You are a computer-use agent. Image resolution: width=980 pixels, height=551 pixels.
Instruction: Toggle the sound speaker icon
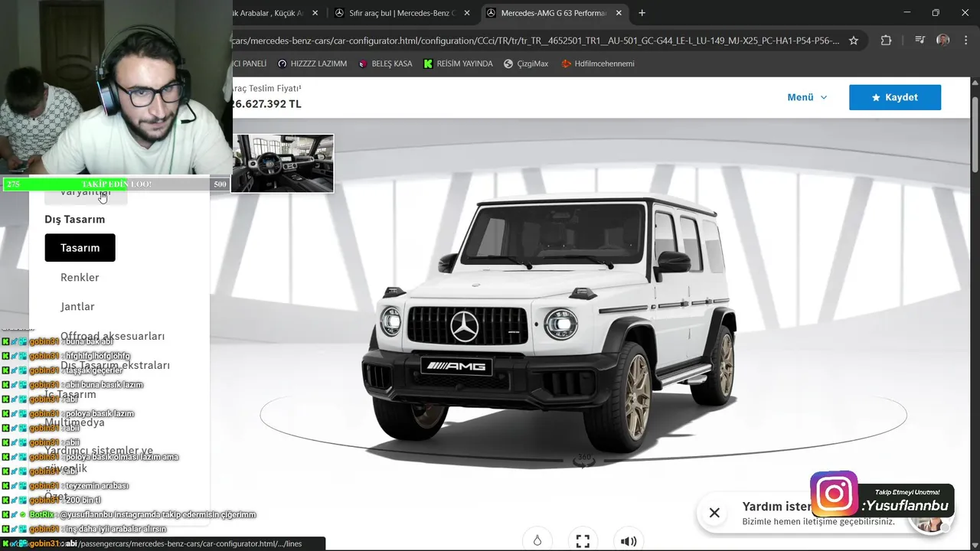(x=629, y=540)
